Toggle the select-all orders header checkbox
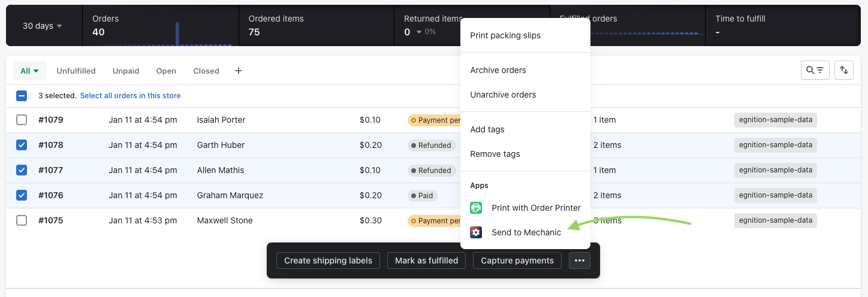 tap(22, 96)
